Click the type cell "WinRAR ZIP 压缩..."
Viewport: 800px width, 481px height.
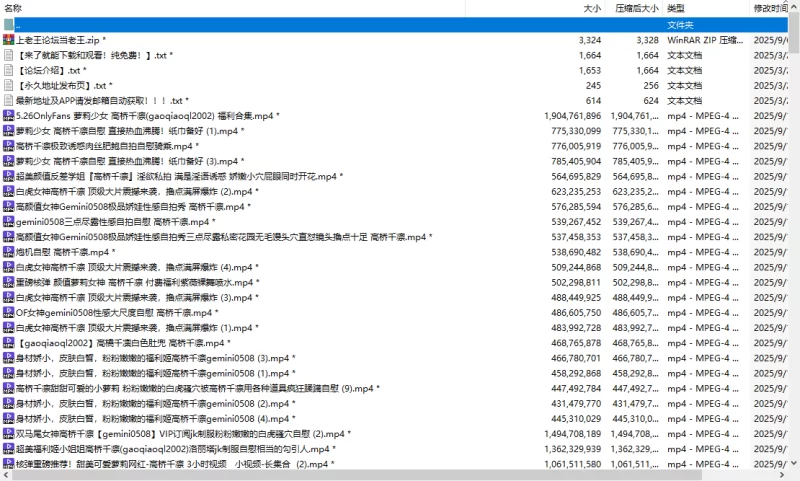click(705, 40)
